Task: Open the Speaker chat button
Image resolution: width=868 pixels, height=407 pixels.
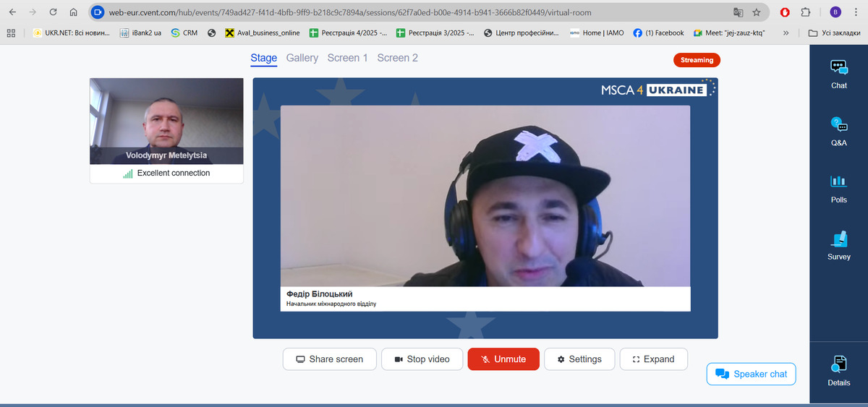Action: click(751, 374)
